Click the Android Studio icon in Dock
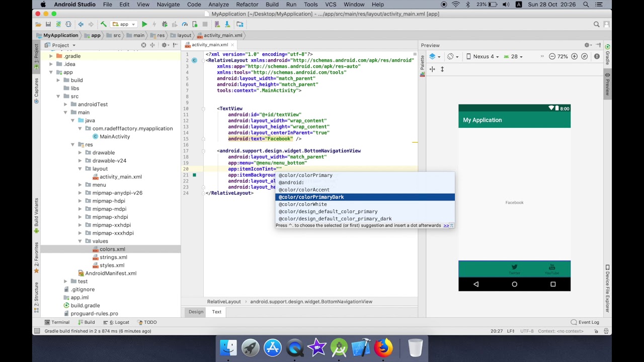Viewport: 644px width, 362px height. pos(339,348)
